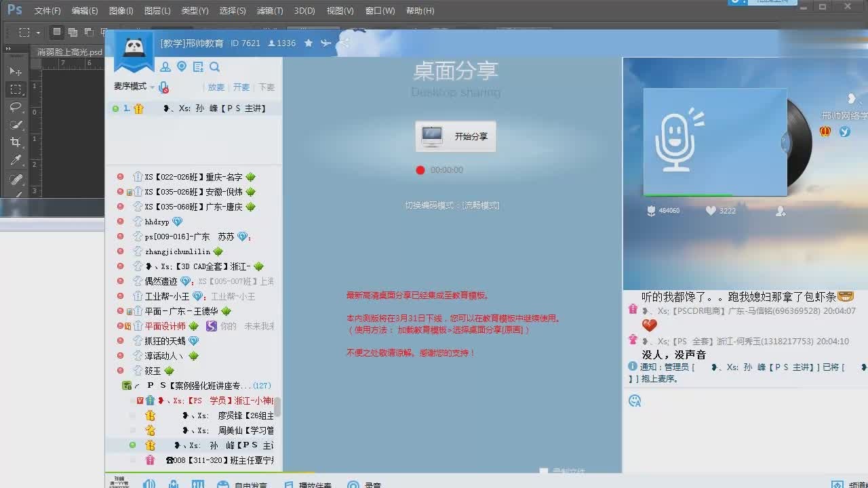Click the red record indicator at 00:00:00

pos(420,170)
